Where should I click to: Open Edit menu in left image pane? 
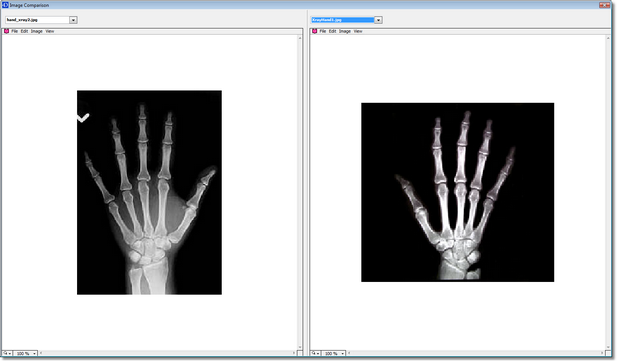(x=24, y=31)
